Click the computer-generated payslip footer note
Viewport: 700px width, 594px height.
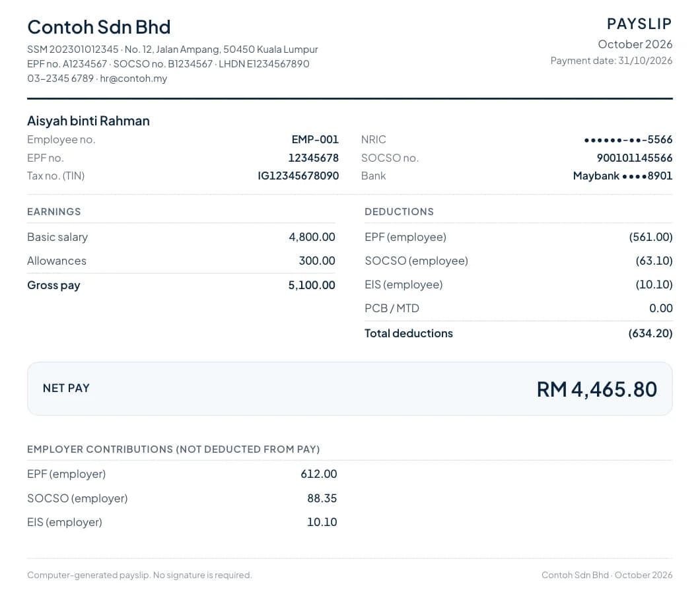pyautogui.click(x=139, y=576)
